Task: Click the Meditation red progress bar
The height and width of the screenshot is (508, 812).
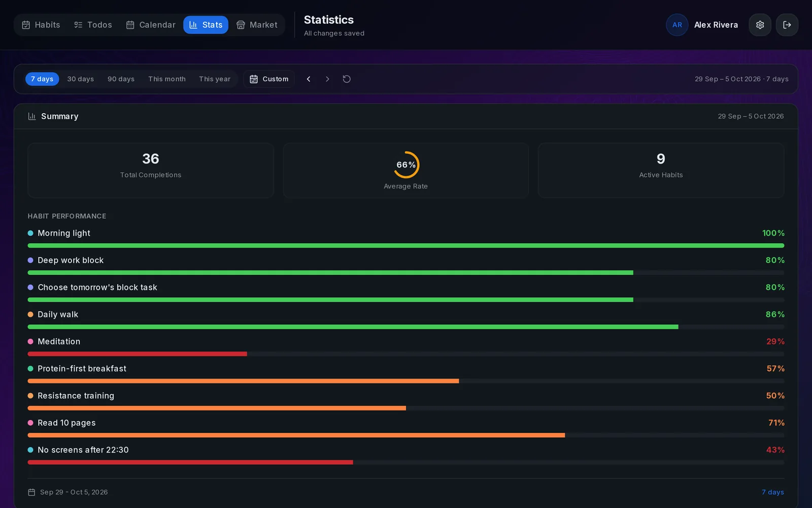Action: coord(137,354)
